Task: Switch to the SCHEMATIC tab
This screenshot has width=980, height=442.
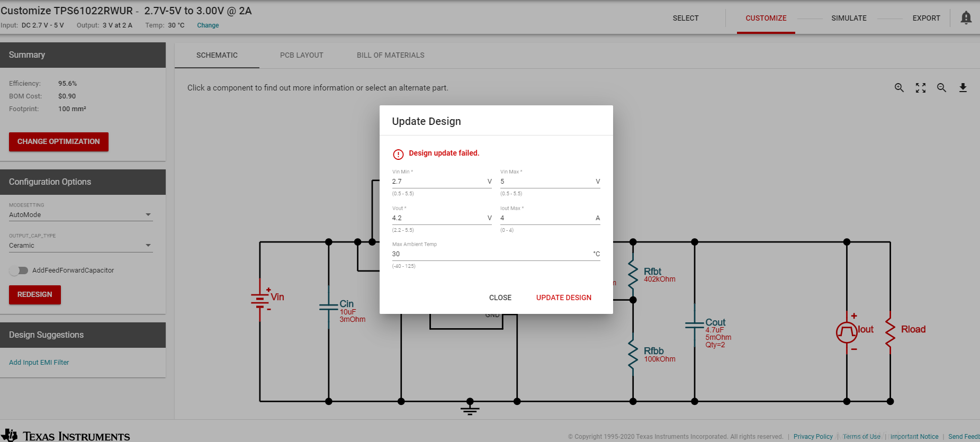Action: coord(217,55)
